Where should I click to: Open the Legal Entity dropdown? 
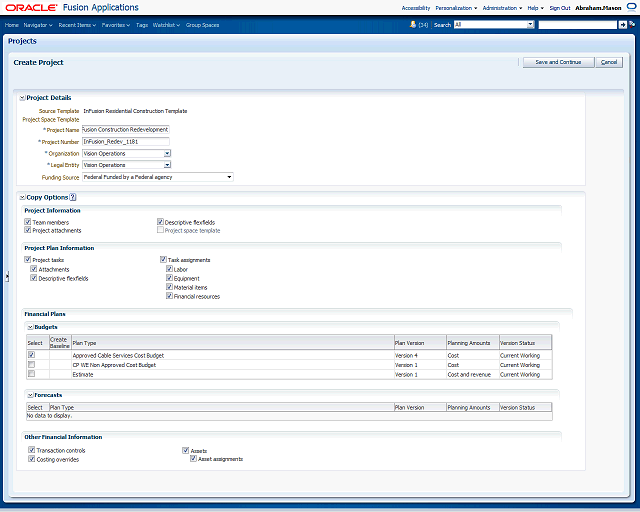[x=167, y=165]
